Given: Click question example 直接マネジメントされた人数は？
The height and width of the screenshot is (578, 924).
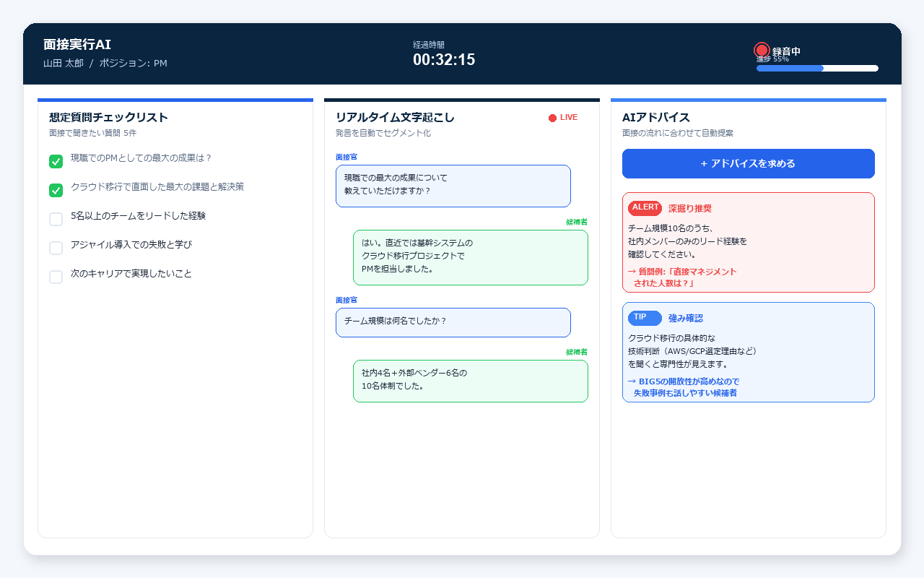Looking at the screenshot, I should 682,277.
